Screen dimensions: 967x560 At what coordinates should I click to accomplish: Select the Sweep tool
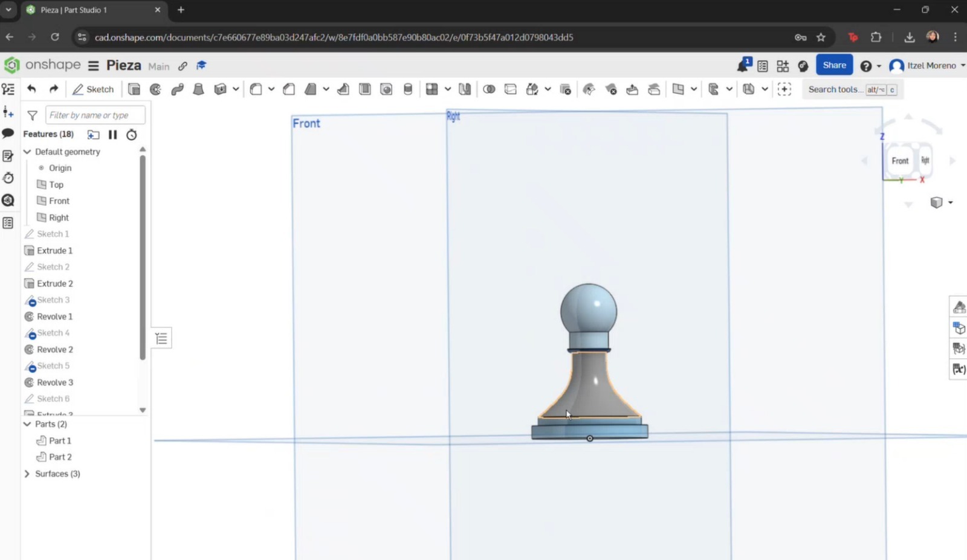177,89
